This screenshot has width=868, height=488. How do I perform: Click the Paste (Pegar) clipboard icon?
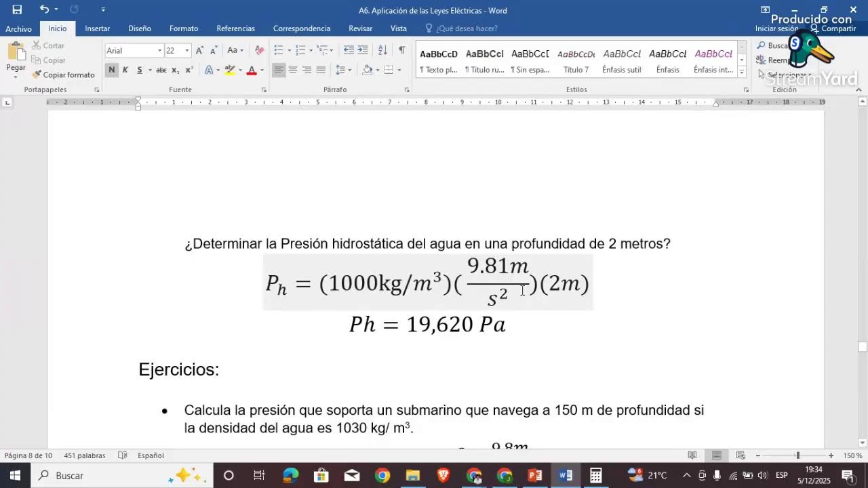click(16, 52)
